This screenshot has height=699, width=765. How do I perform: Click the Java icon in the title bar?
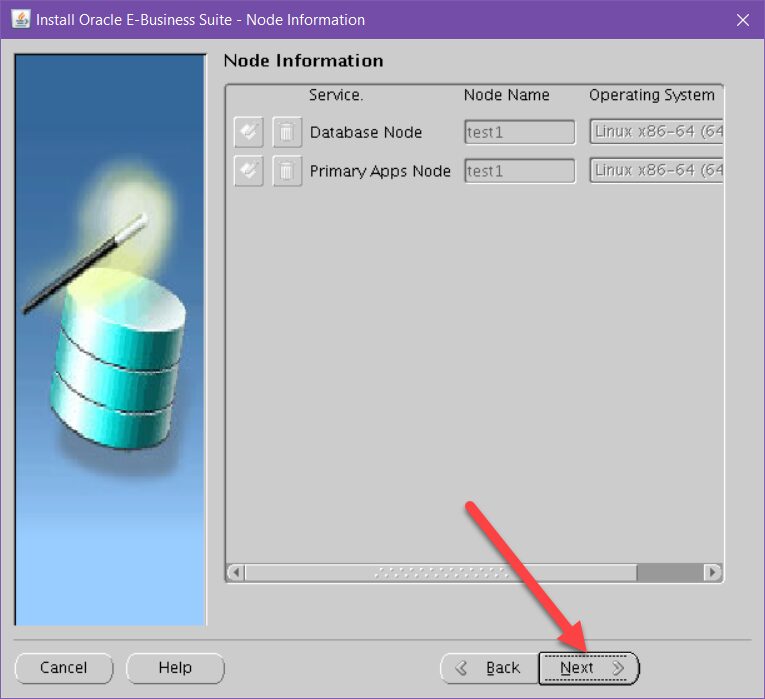coord(21,20)
